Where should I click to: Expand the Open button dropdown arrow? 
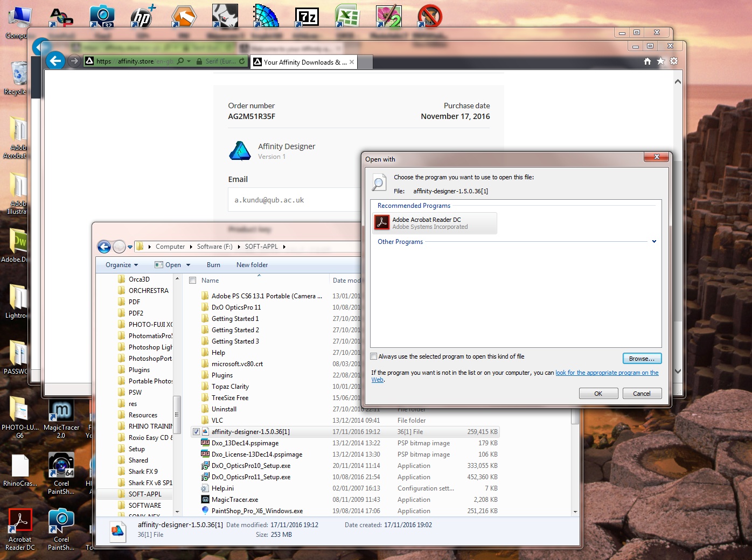coord(188,265)
